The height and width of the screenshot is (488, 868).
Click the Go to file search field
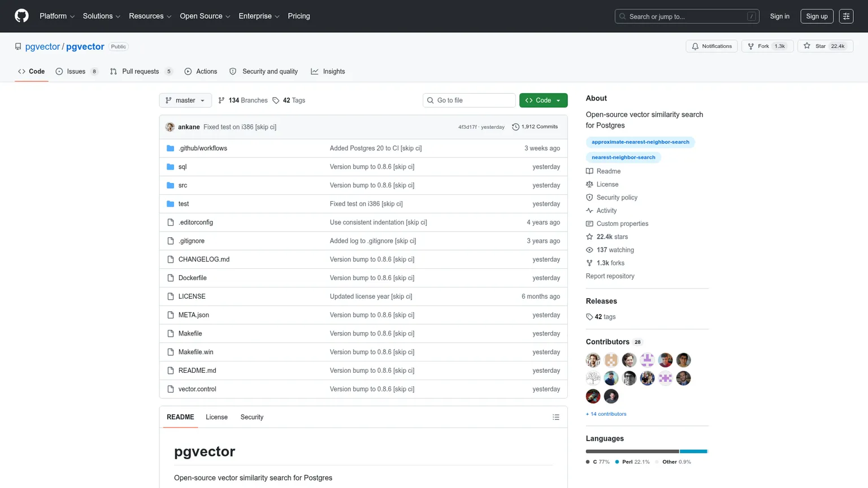point(469,101)
